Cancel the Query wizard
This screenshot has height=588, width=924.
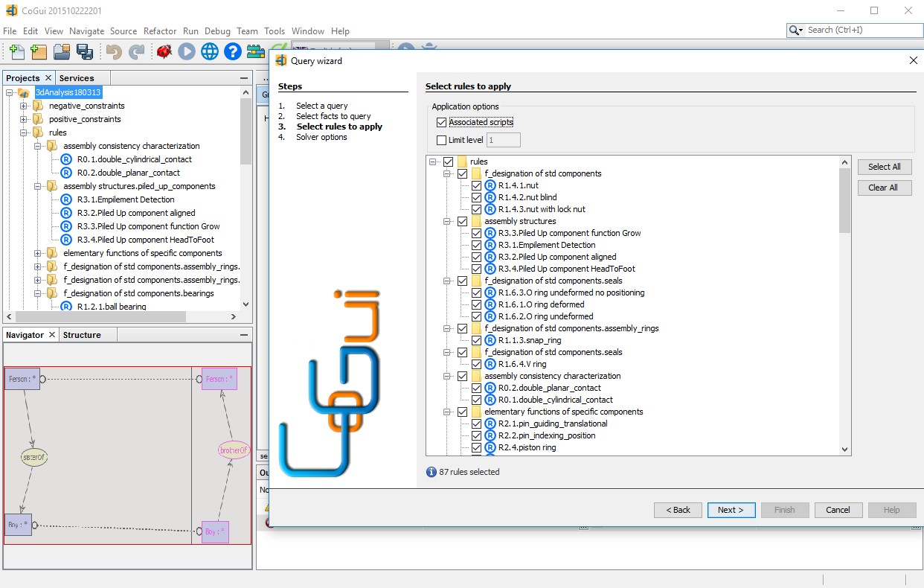(x=838, y=510)
